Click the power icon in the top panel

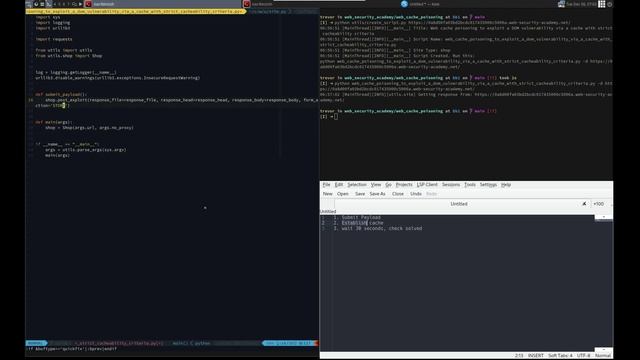pyautogui.click(x=610, y=4)
